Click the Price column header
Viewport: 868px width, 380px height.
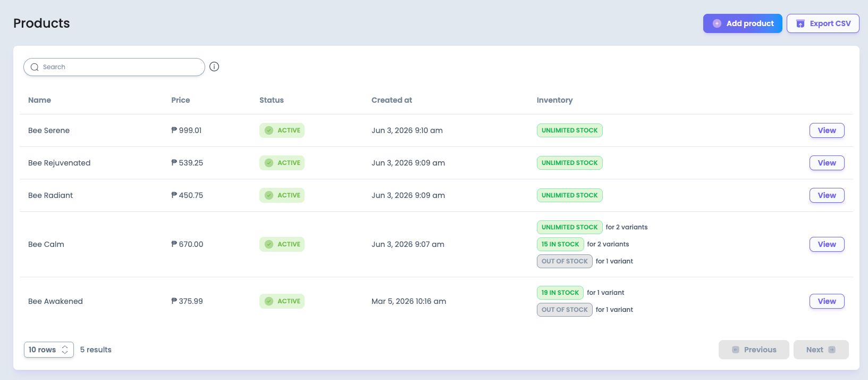click(x=181, y=100)
